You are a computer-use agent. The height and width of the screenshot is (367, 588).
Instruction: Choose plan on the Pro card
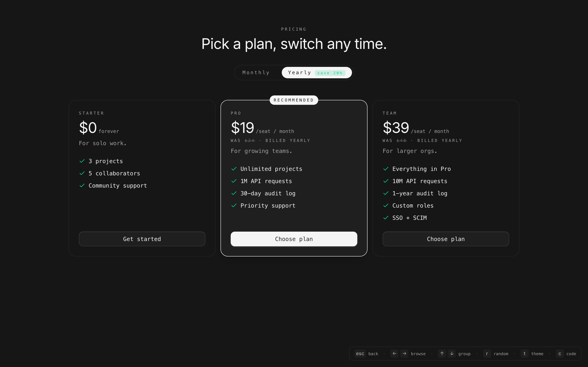(x=294, y=239)
